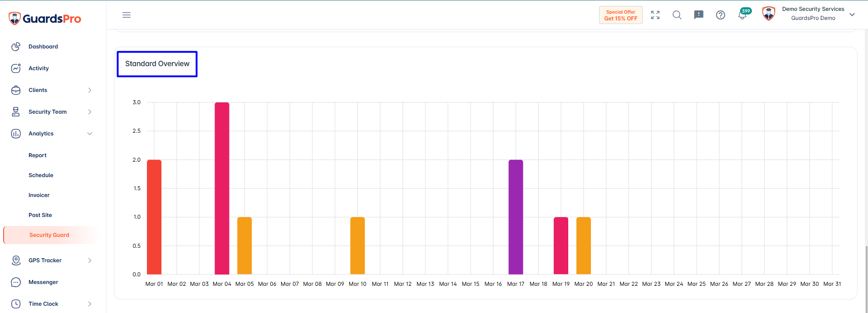This screenshot has width=868, height=313.
Task: Expand the GPS Tracker submenu chevron
Action: pyautogui.click(x=90, y=260)
